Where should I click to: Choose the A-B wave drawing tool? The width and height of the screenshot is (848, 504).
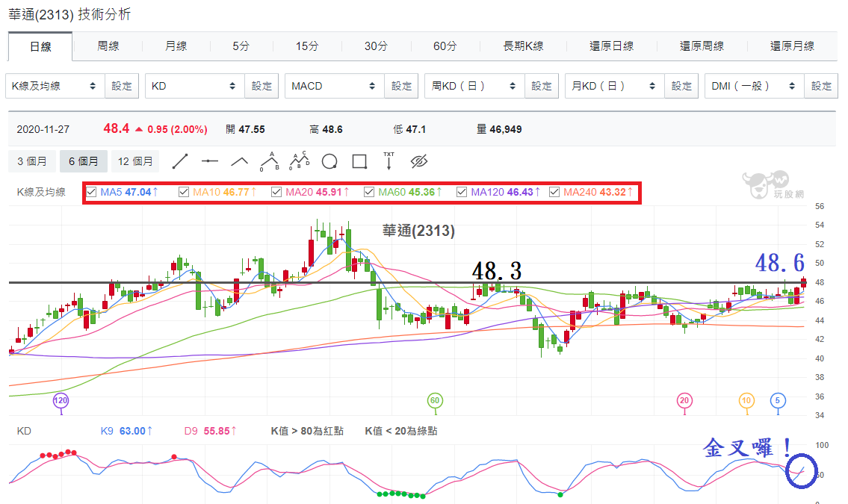click(x=269, y=161)
